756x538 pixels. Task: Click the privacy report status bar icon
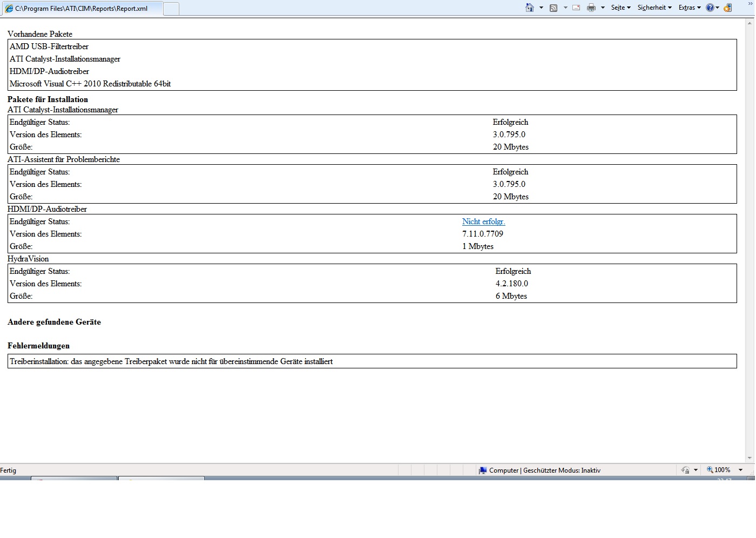685,470
